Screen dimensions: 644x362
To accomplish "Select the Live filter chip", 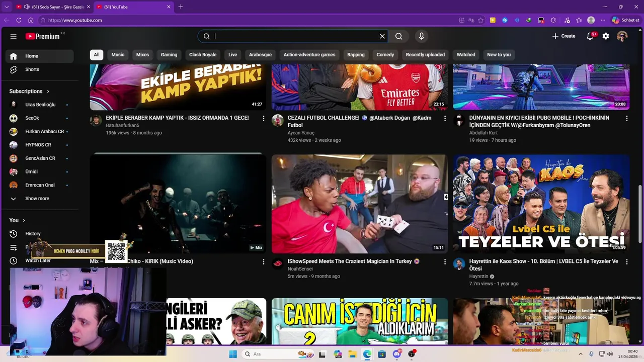I will point(232,55).
